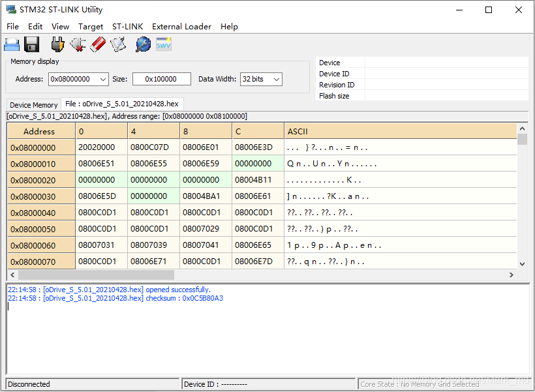Image resolution: width=535 pixels, height=392 pixels.
Task: Click the memory grid scroll up arrow
Action: pos(522,128)
